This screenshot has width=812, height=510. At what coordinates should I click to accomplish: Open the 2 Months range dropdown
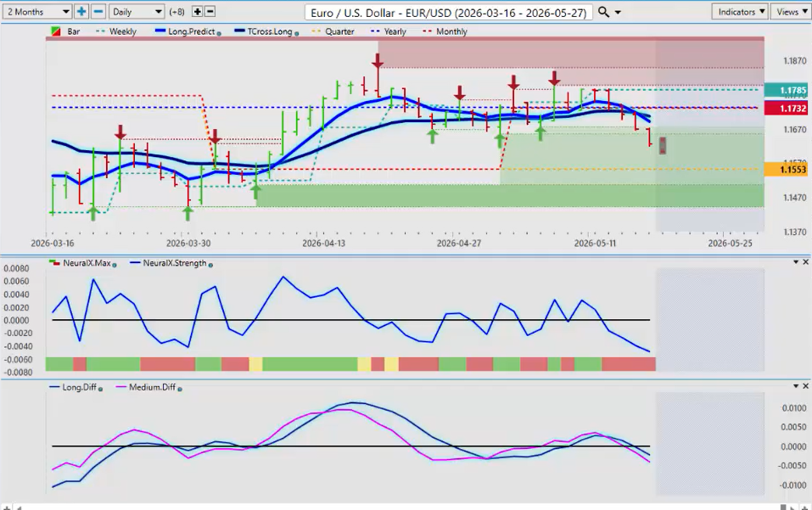[x=36, y=11]
